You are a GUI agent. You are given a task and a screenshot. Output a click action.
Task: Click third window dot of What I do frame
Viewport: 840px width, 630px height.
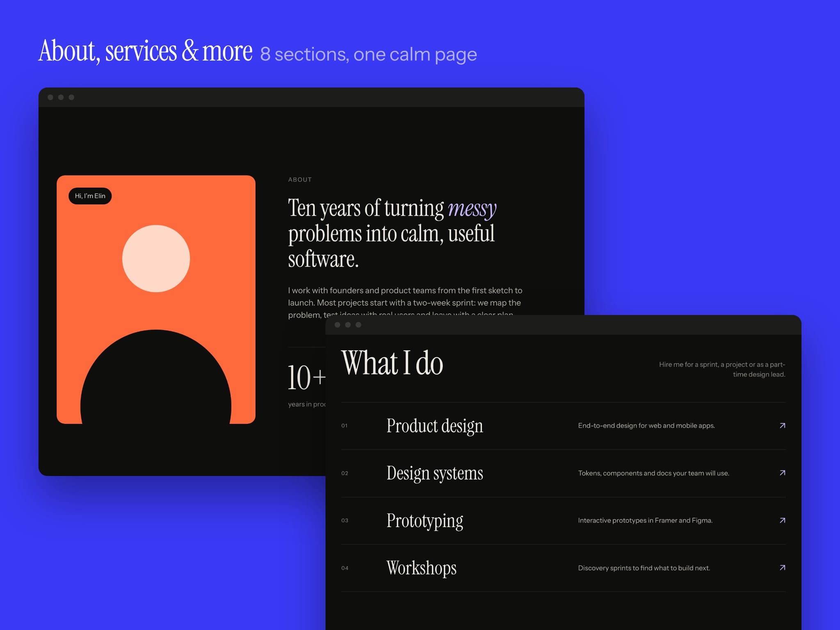coord(358,325)
